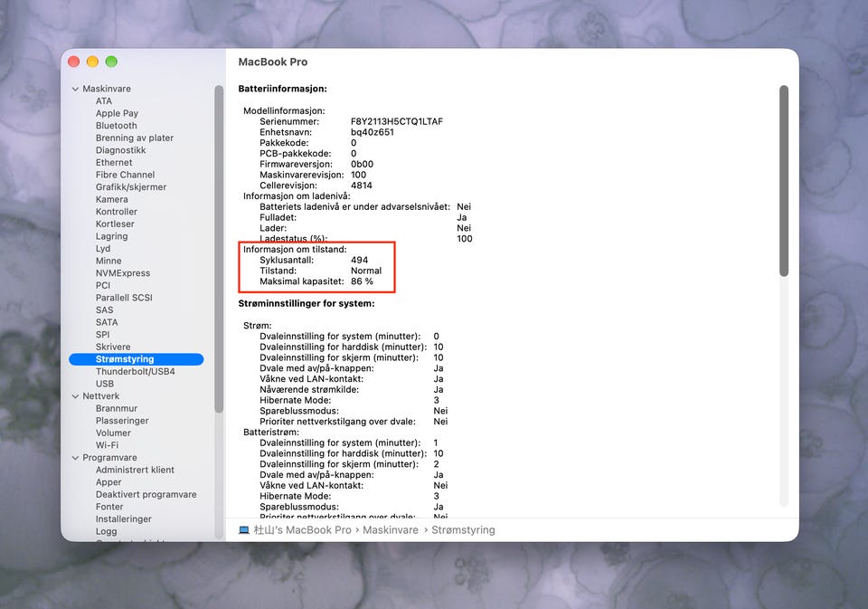Click the Syklusantall value 494
The height and width of the screenshot is (609, 868).
359,260
